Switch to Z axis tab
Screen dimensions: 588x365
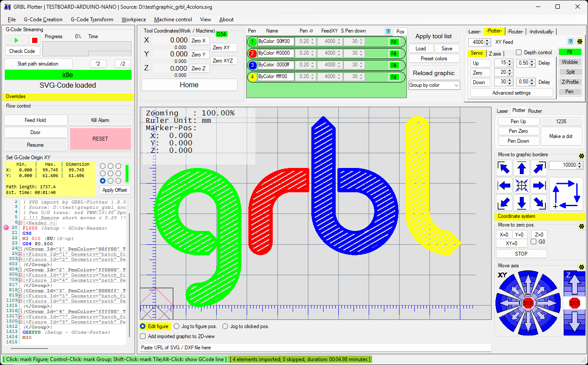click(x=495, y=53)
